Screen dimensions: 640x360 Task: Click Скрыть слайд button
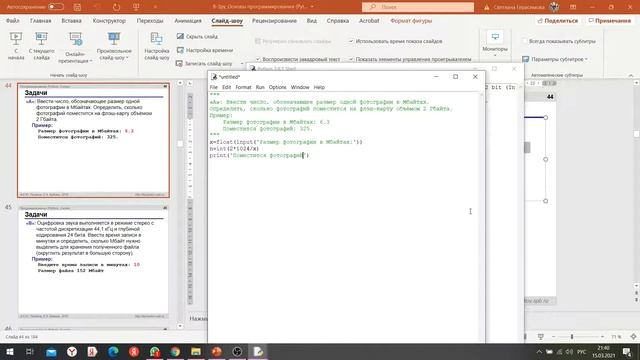pyautogui.click(x=197, y=36)
